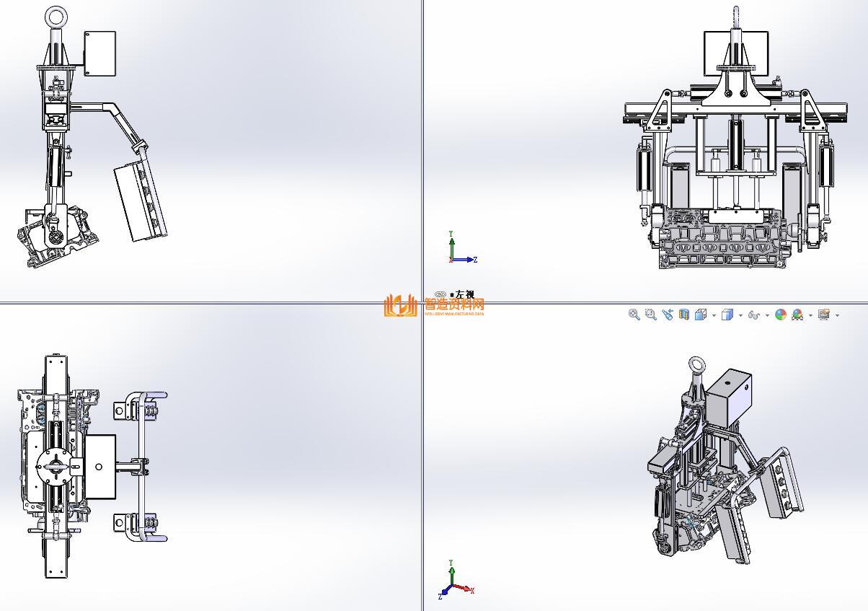Select the lifting eye ring in isometric view
The width and height of the screenshot is (868, 611).
click(x=697, y=366)
